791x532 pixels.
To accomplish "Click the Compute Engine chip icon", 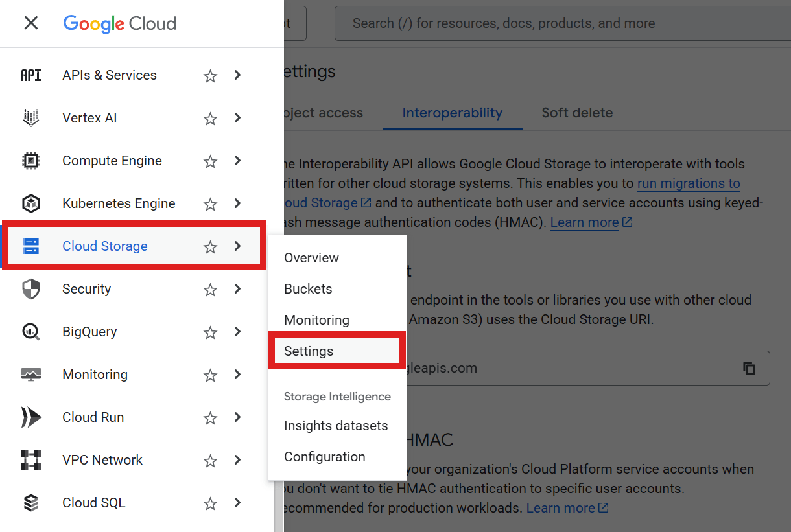I will click(31, 161).
